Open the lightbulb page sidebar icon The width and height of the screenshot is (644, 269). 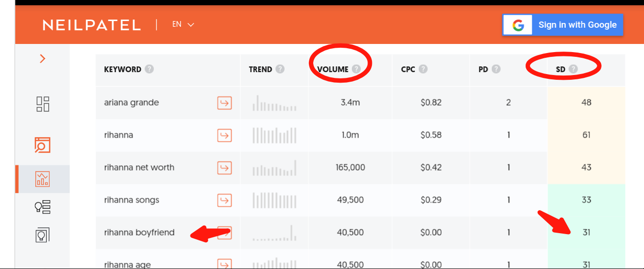click(42, 235)
